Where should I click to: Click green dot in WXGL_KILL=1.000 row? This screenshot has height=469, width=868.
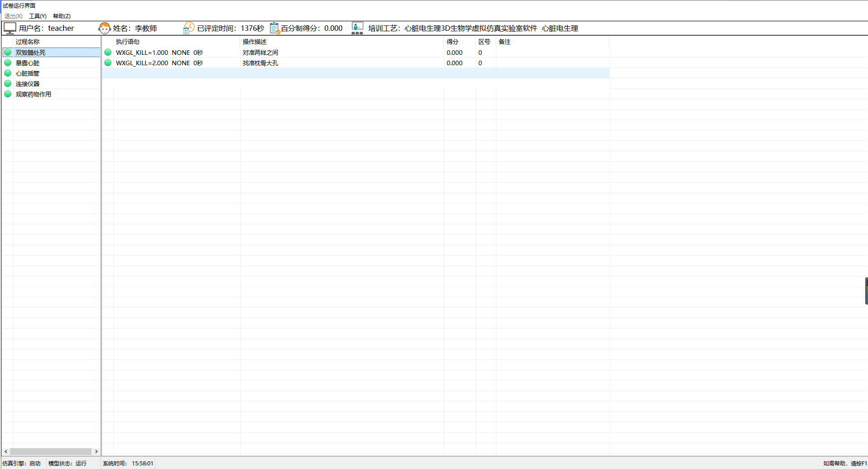(x=108, y=52)
